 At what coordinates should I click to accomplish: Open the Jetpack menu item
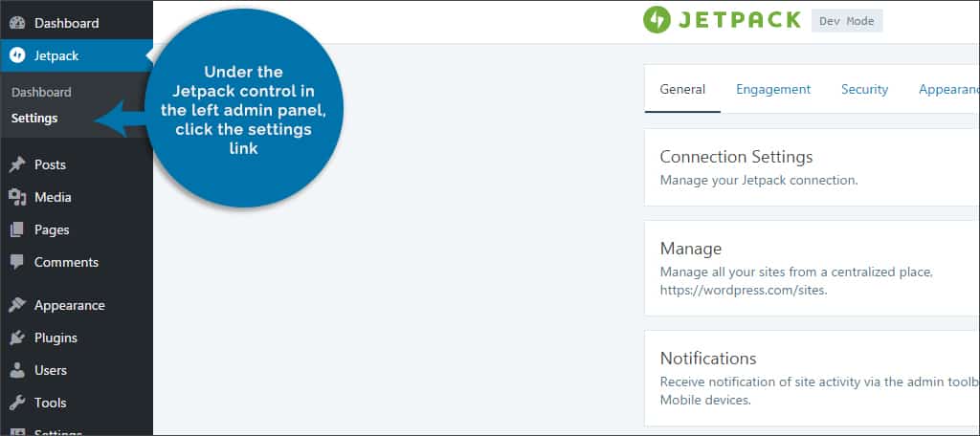[x=77, y=55]
